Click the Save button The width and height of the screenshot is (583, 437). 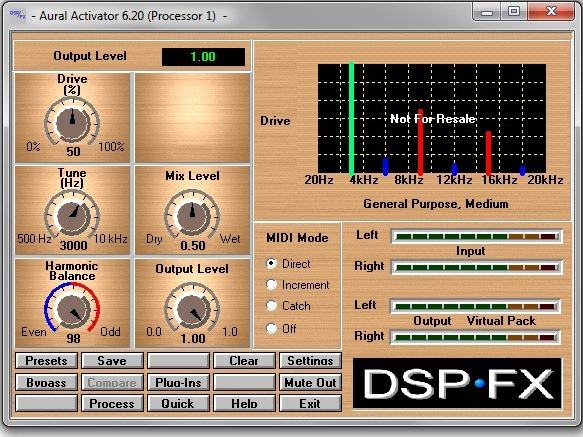[x=112, y=361]
